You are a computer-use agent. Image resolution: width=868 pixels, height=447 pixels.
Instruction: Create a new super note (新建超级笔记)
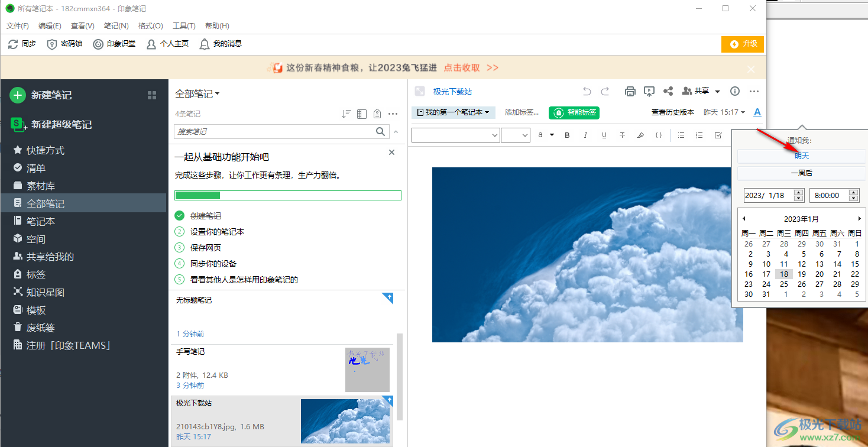click(x=52, y=125)
